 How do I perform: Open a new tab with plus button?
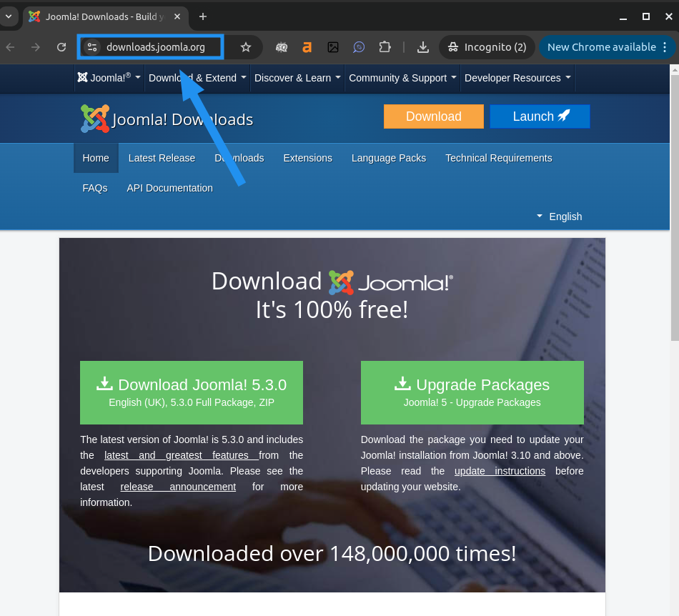(203, 17)
